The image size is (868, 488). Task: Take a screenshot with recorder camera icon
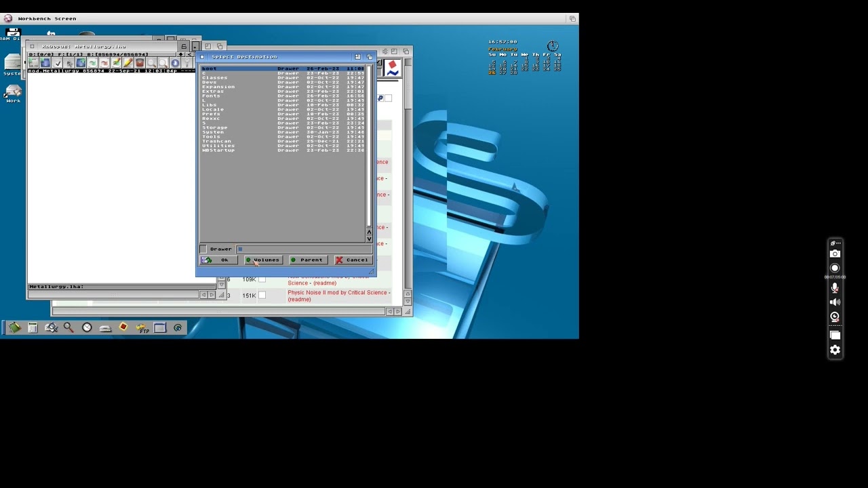tap(835, 253)
